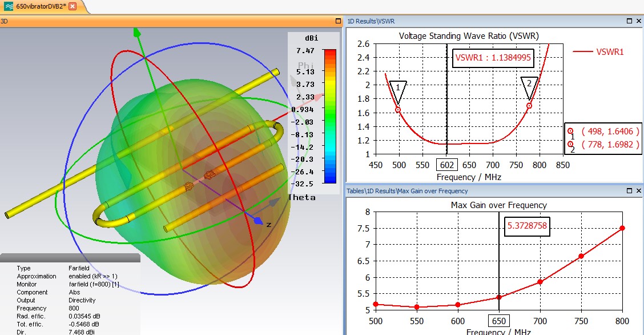Switch to the 650vibratorDVB2* document tab
The image size is (644, 335).
tap(41, 6)
